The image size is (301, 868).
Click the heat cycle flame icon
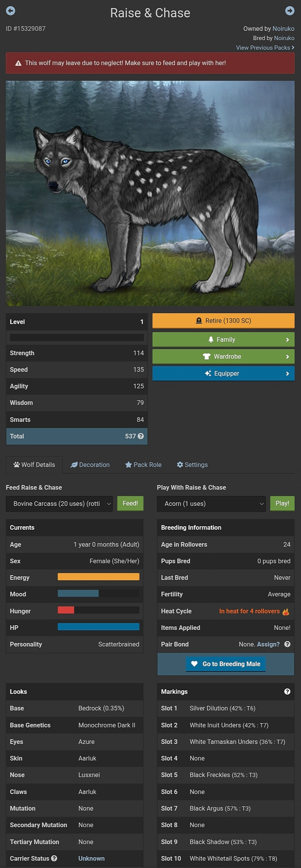click(x=286, y=611)
